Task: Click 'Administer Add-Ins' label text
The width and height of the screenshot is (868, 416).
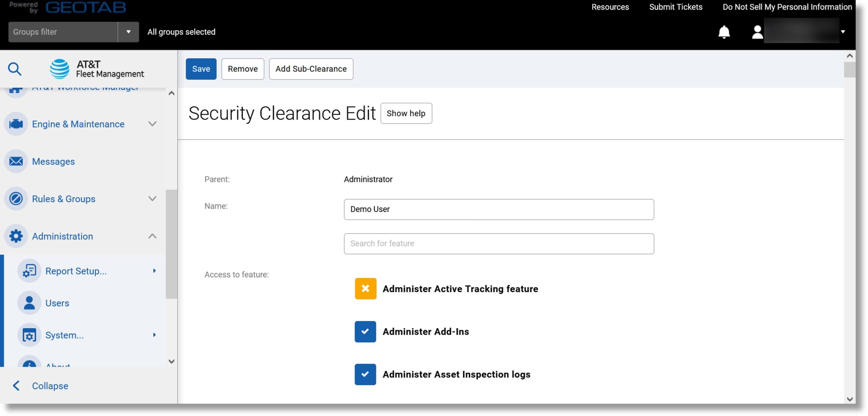Action: pyautogui.click(x=426, y=332)
